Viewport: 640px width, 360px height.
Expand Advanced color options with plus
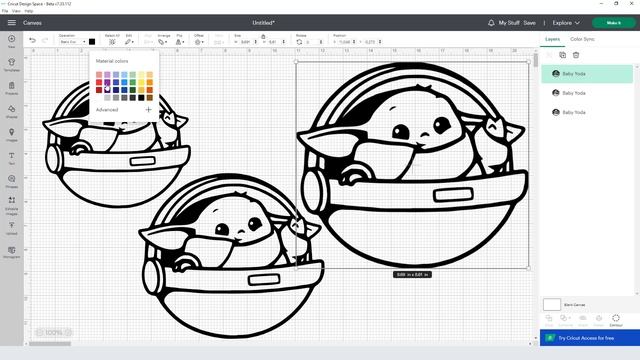click(x=149, y=110)
